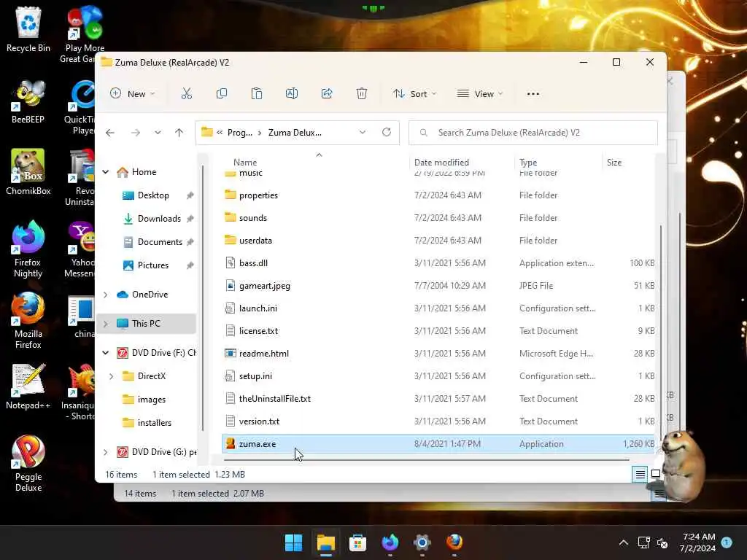747x560 pixels.
Task: Click the Prog... breadcrumb in address bar
Action: click(x=239, y=133)
